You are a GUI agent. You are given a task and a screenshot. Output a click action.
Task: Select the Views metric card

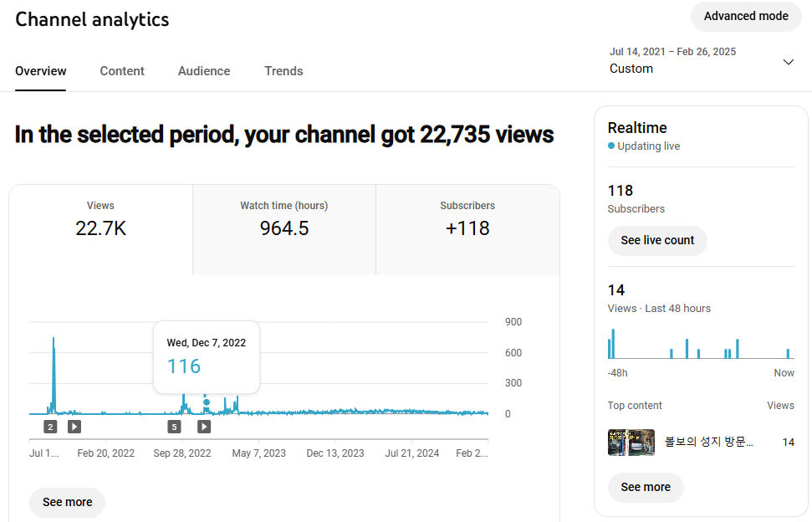click(x=100, y=219)
